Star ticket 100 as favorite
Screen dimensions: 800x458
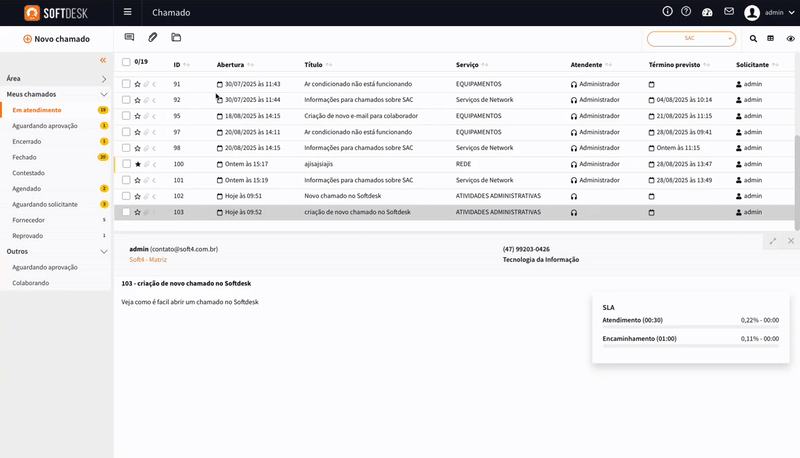coord(138,164)
